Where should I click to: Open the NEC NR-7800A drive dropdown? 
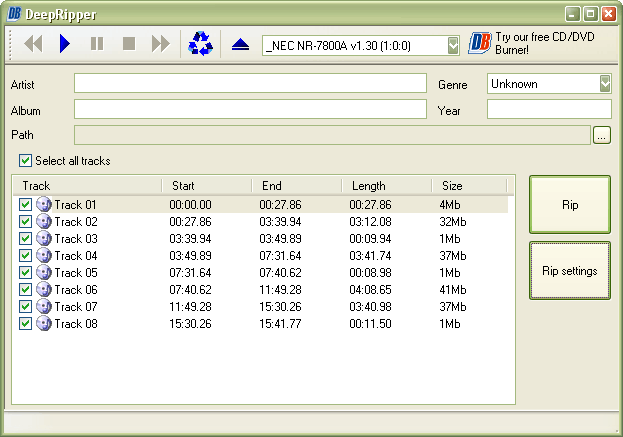(x=453, y=46)
